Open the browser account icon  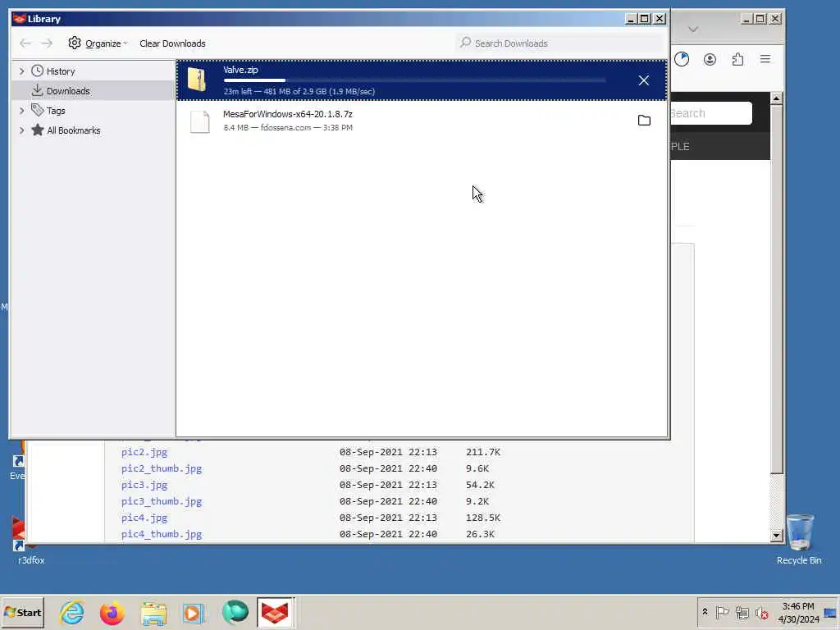710,59
